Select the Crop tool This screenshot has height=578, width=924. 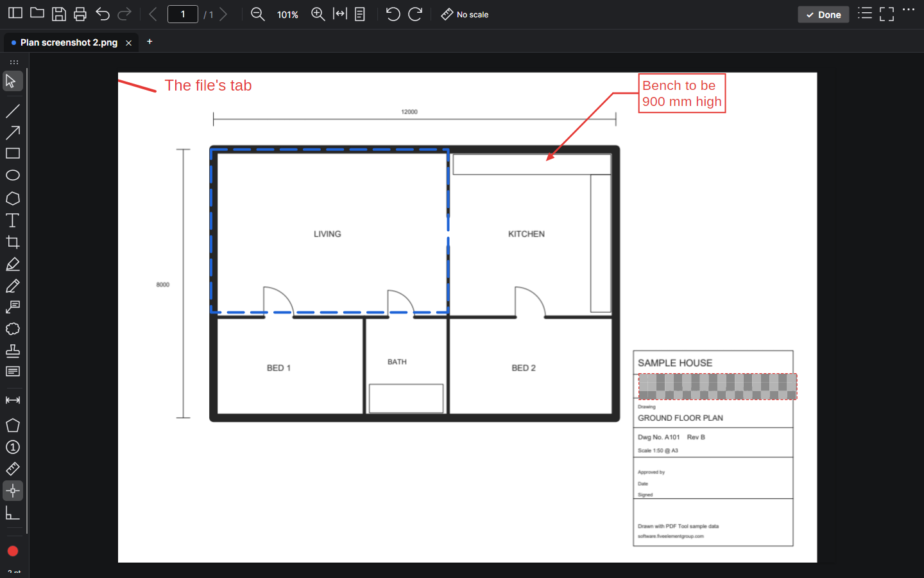tap(13, 242)
